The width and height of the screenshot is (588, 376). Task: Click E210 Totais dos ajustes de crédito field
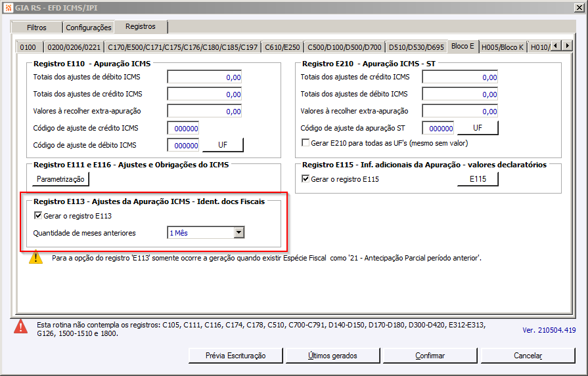[460, 77]
